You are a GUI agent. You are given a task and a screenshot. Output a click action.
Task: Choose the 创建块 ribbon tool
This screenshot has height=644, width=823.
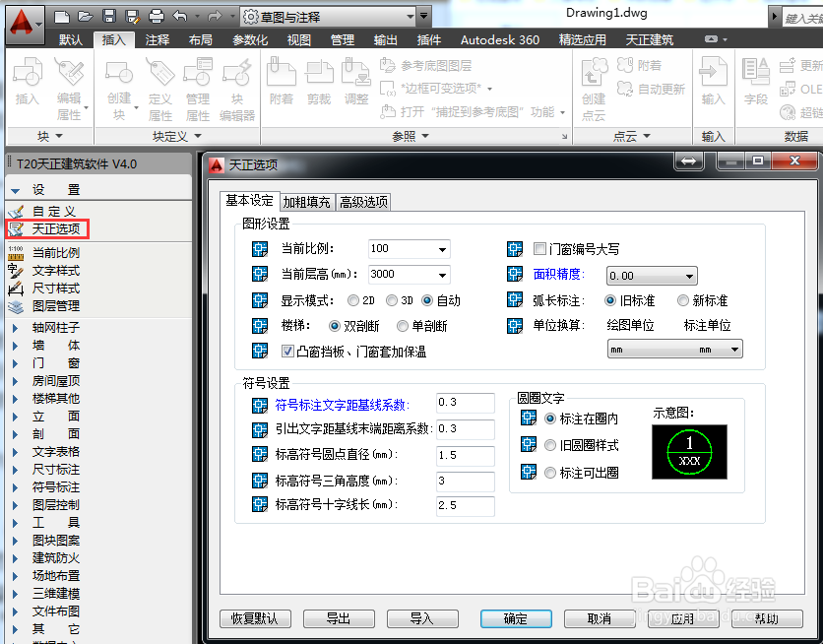point(119,90)
